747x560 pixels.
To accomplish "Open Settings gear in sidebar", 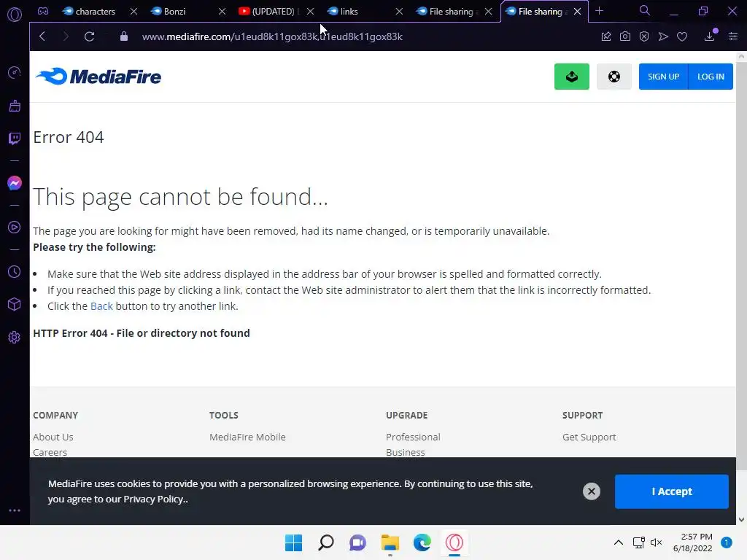I will click(x=15, y=337).
